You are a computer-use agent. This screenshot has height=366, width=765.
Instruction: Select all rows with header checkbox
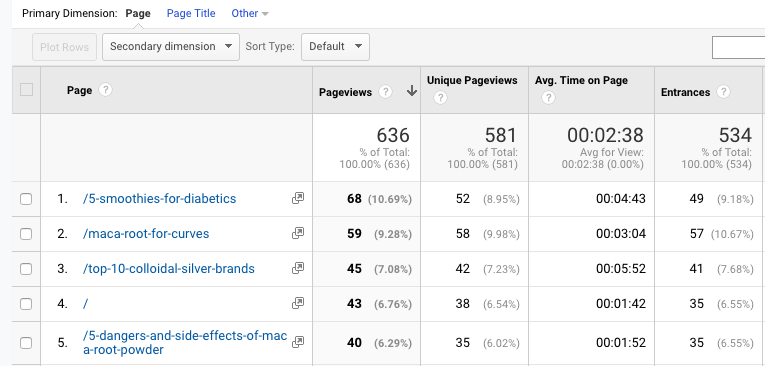(x=26, y=90)
